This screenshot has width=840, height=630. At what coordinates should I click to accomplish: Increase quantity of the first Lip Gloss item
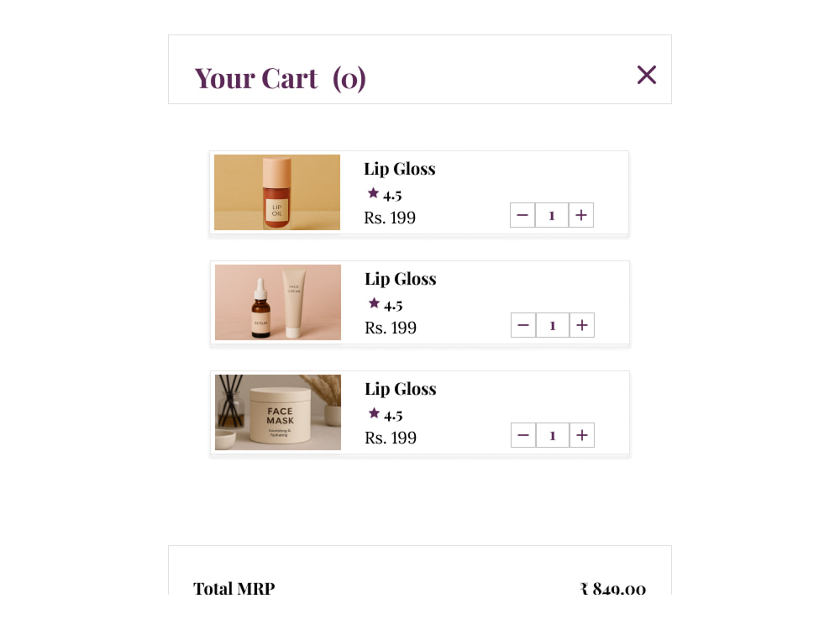click(x=581, y=215)
